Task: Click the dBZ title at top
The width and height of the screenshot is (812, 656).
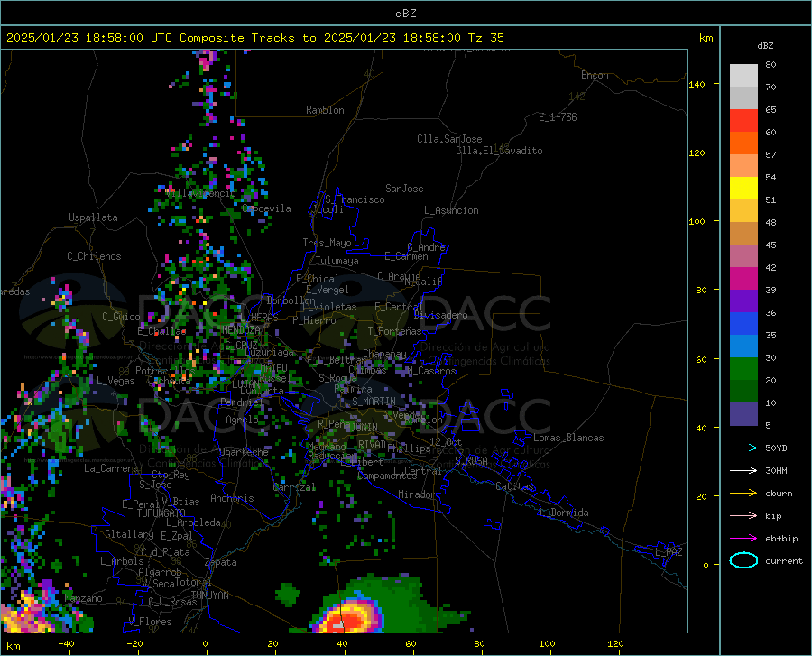Action: (x=405, y=14)
